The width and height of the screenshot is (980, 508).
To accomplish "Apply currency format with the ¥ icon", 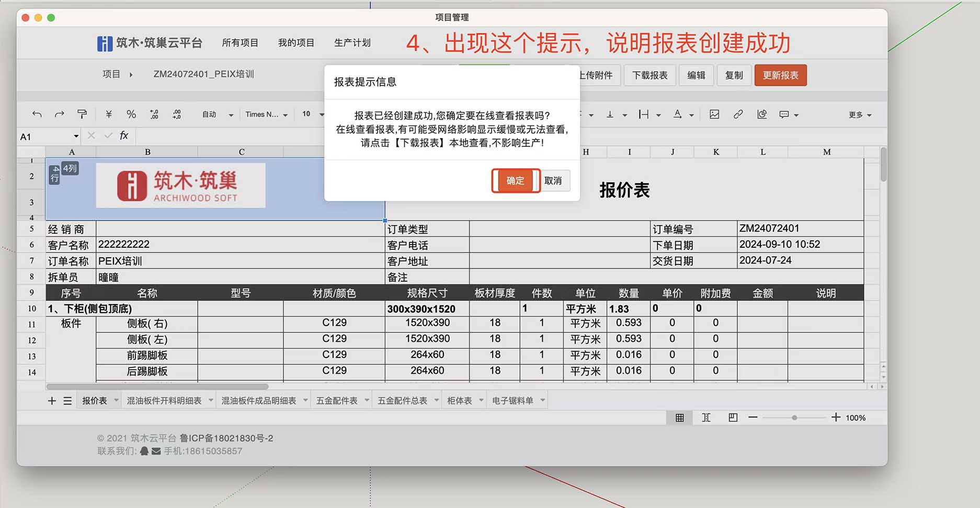I will (x=109, y=114).
